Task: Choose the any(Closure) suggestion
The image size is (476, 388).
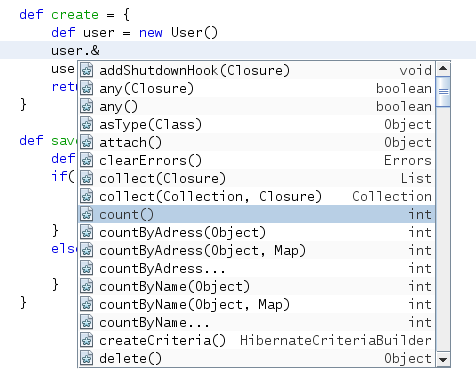Action: (x=257, y=88)
